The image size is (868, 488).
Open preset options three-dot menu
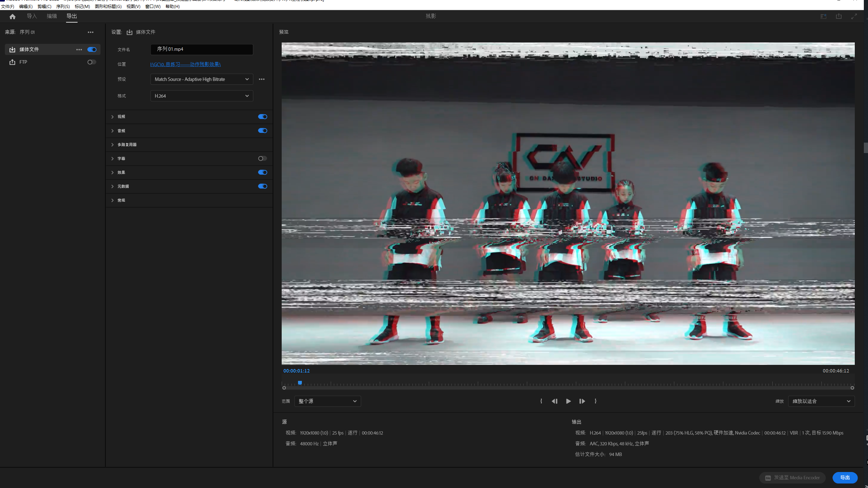(x=262, y=79)
